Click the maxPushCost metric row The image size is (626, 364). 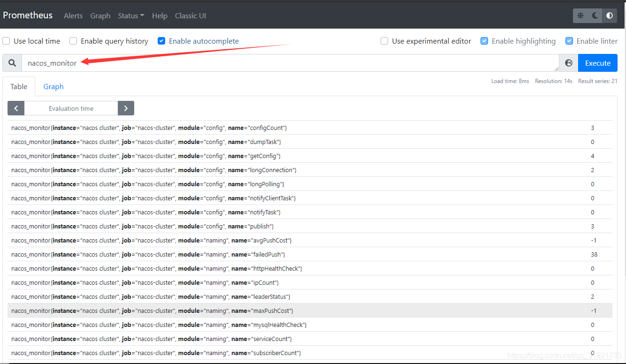(310, 311)
